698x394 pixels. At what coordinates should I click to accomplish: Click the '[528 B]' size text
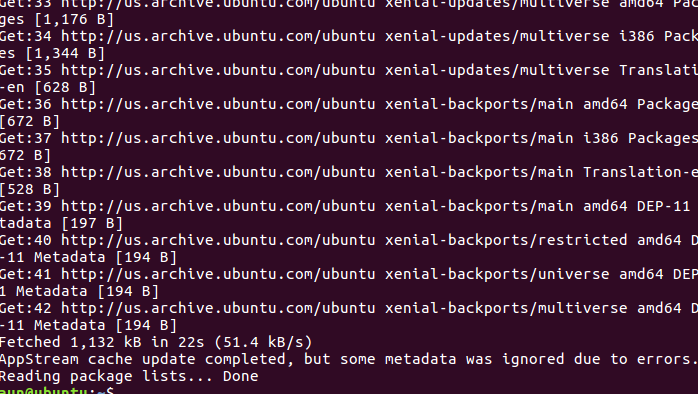click(30, 190)
